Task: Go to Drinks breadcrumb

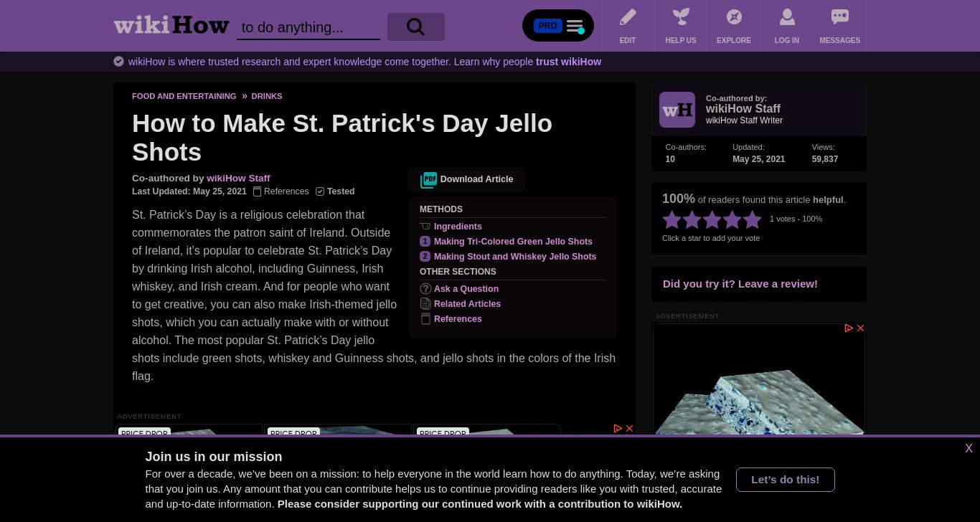Action: point(267,96)
